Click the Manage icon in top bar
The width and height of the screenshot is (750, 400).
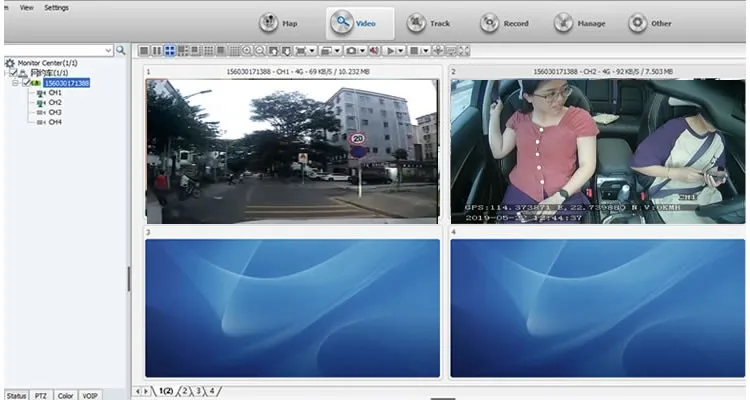click(x=579, y=23)
